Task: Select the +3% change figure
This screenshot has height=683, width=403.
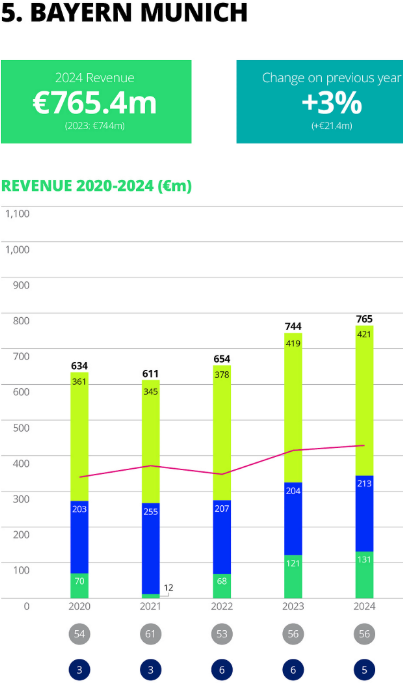Action: point(332,103)
